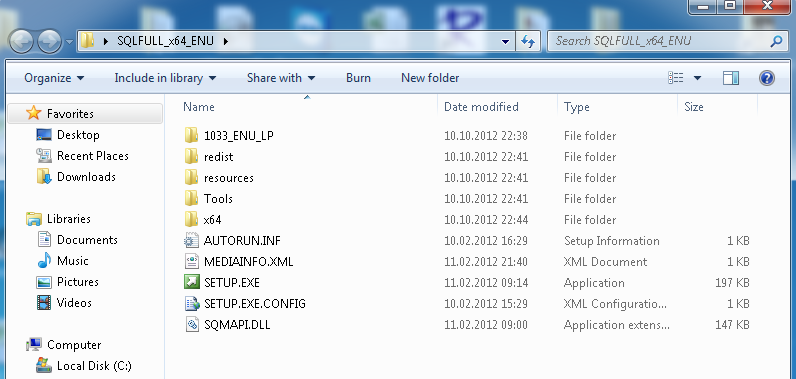
Task: Click the Burn toolbar button
Action: pyautogui.click(x=358, y=78)
